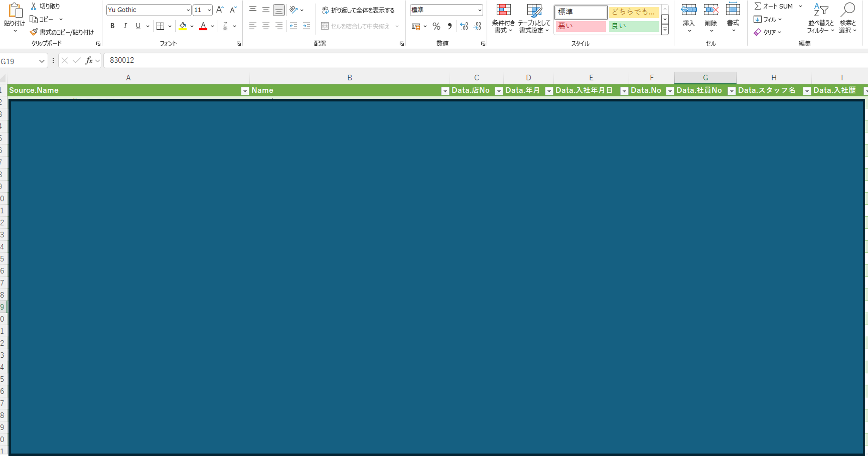Click the Name Box showing G19
Viewport: 868px width, 456px height.
[23, 61]
